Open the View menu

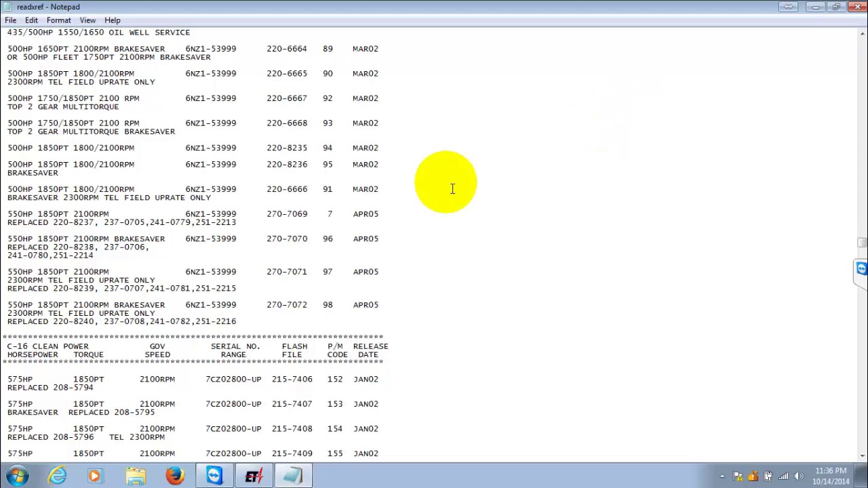87,20
